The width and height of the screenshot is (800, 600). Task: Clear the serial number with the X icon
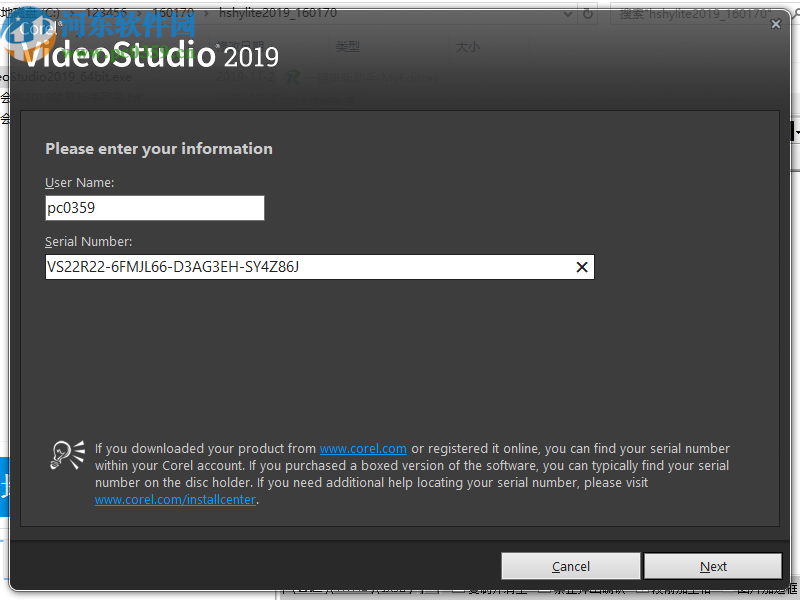(x=582, y=267)
